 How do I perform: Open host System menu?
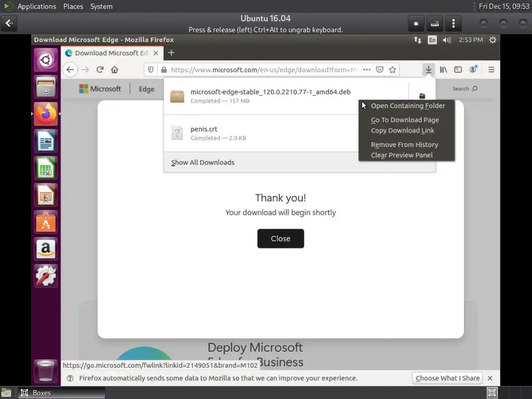[x=101, y=6]
